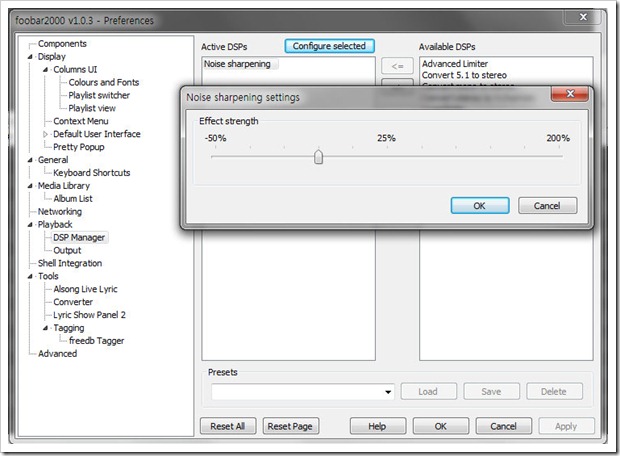This screenshot has width=620, height=456.
Task: Open Converter preferences
Action: (x=73, y=302)
